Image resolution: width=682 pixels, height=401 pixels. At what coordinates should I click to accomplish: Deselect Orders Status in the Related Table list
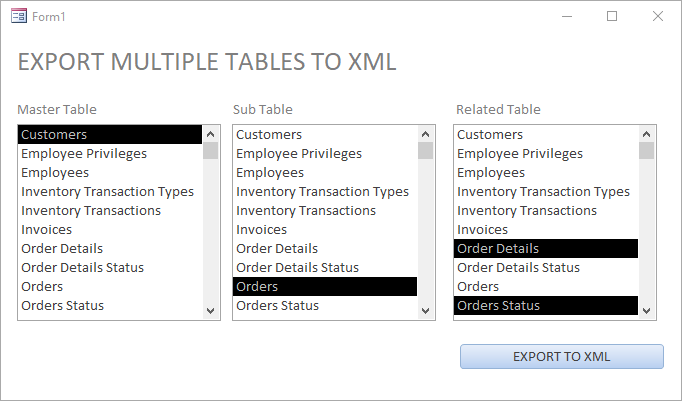pos(546,306)
